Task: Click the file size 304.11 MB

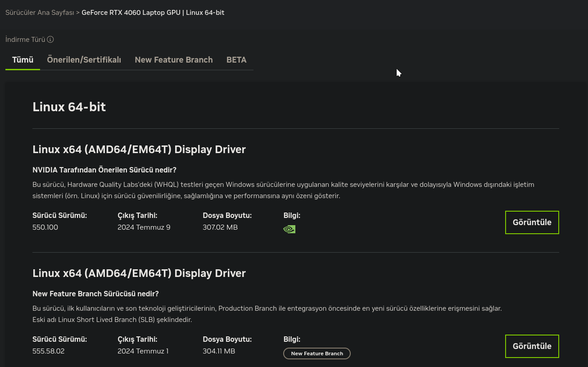Action: pos(219,351)
